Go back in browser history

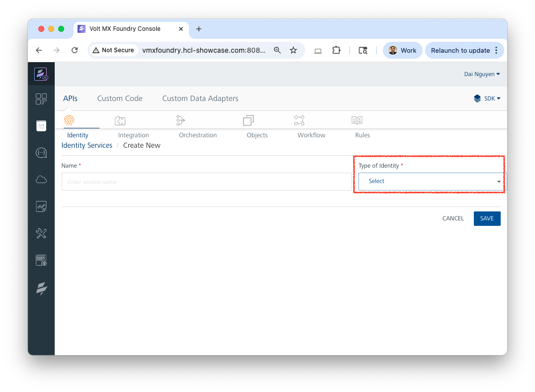(x=39, y=50)
